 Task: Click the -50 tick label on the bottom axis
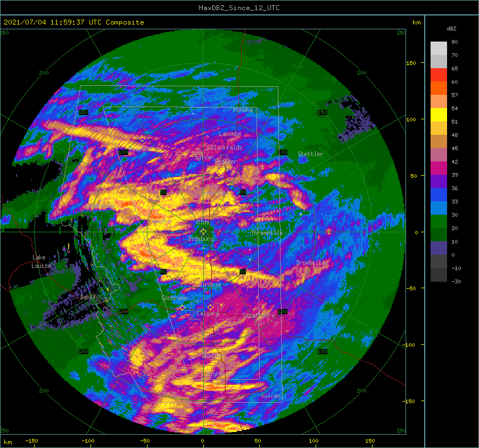click(x=145, y=441)
